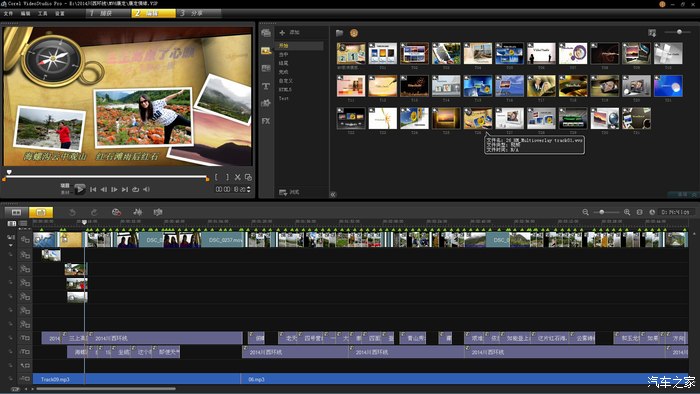Redo the last action

point(94,212)
